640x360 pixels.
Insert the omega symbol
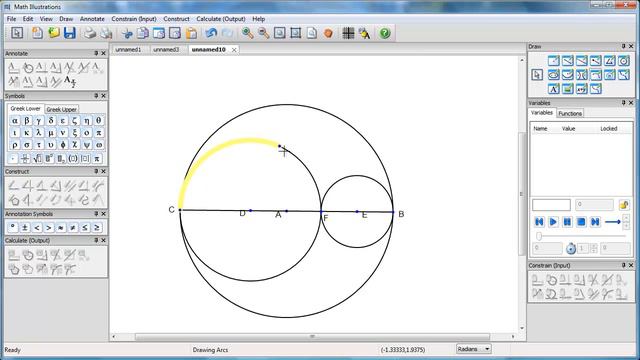(98, 145)
